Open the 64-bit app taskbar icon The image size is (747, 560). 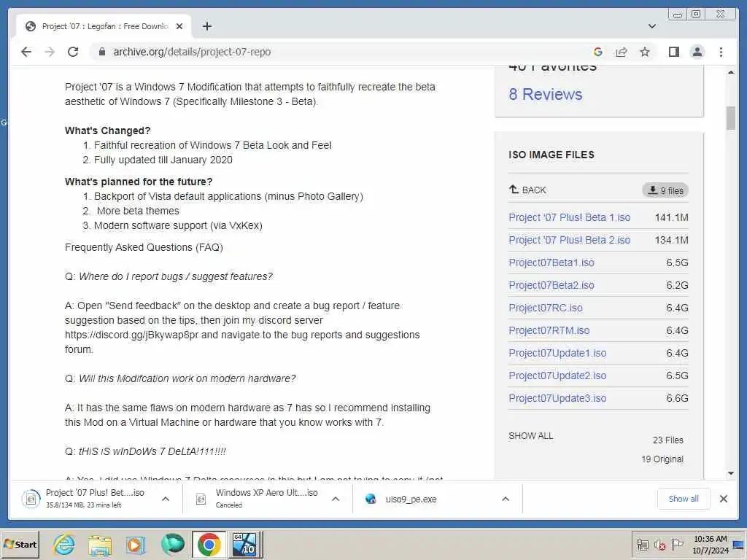[x=244, y=544]
